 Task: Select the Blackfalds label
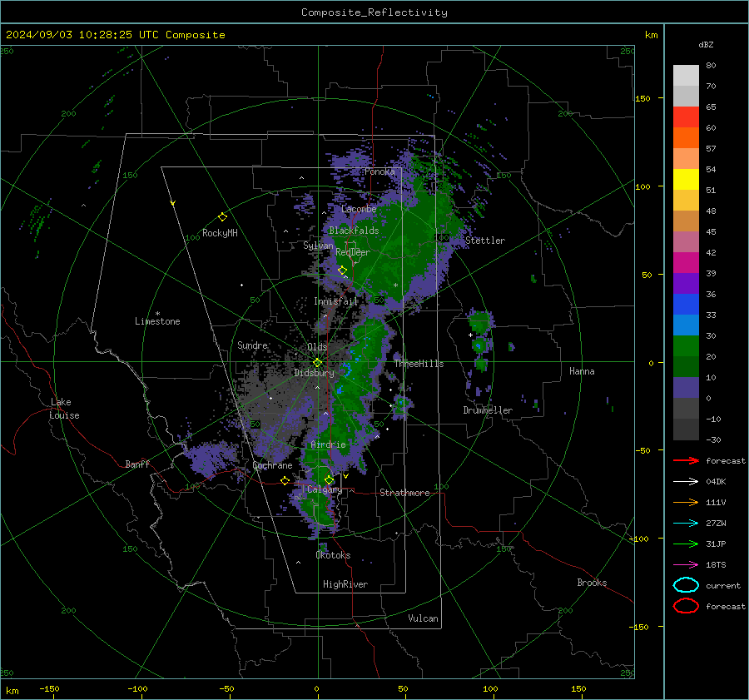click(x=354, y=231)
